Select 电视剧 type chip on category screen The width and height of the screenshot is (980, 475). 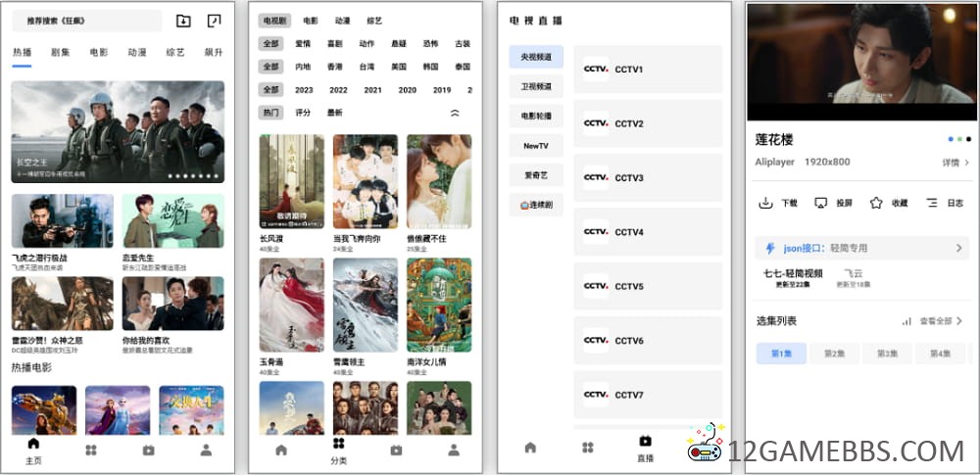point(274,21)
